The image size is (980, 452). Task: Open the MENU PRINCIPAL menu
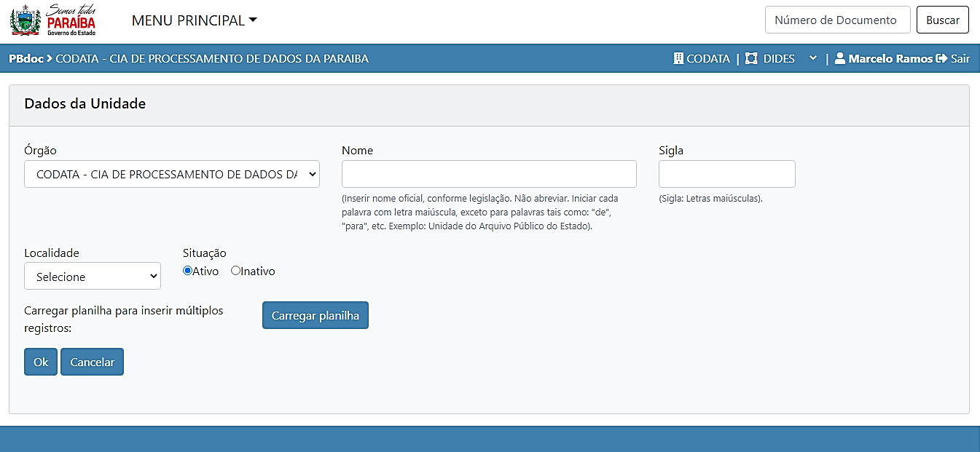[x=194, y=20]
